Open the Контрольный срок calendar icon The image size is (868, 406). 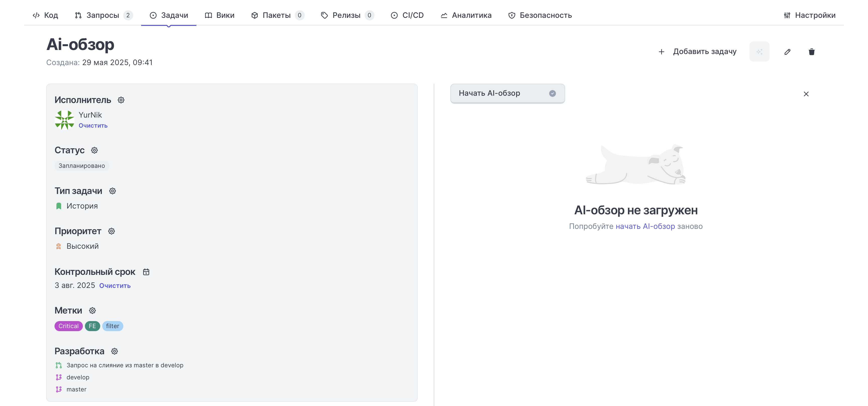pyautogui.click(x=146, y=272)
